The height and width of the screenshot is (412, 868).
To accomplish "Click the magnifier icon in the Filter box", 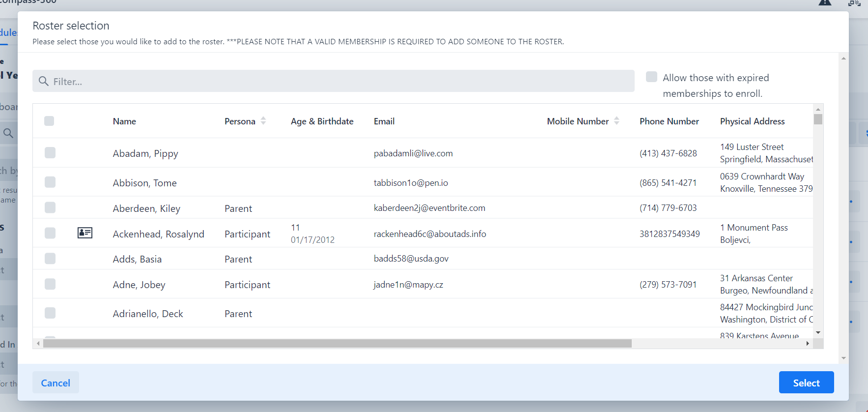I will tap(44, 81).
